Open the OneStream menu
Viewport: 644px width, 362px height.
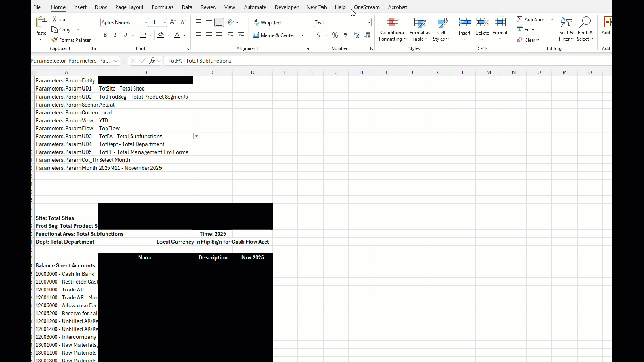pos(366,7)
